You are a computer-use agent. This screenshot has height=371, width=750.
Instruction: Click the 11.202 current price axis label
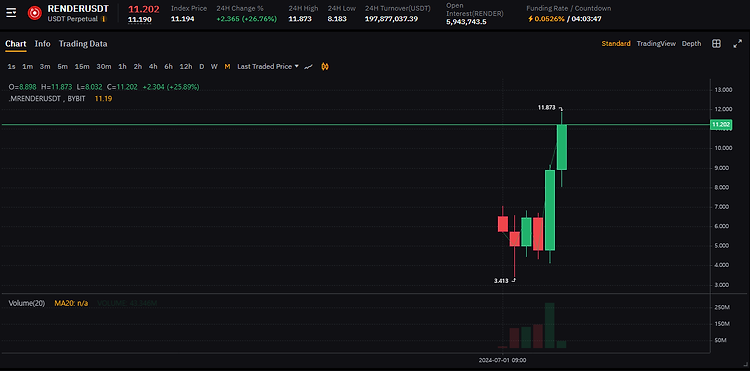[720, 125]
